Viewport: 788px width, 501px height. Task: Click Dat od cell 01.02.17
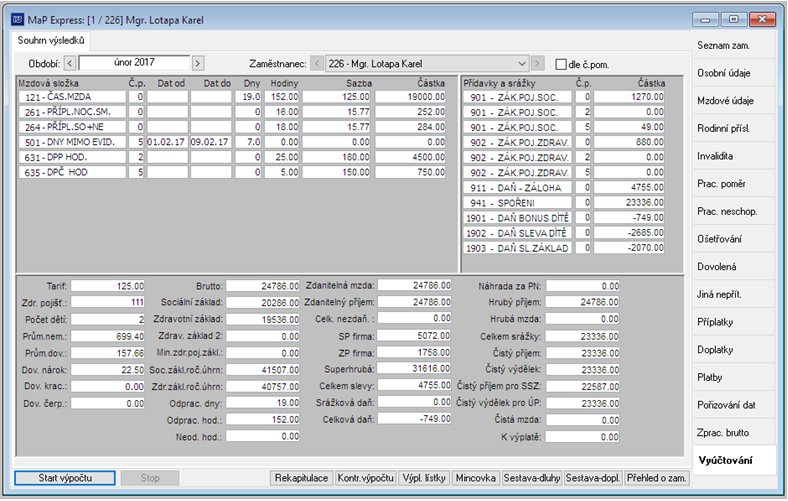tap(167, 142)
